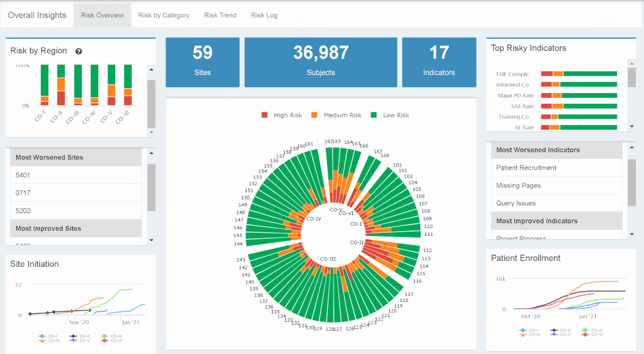The image size is (644, 354).
Task: Open the Risk Trend tab
Action: point(220,16)
